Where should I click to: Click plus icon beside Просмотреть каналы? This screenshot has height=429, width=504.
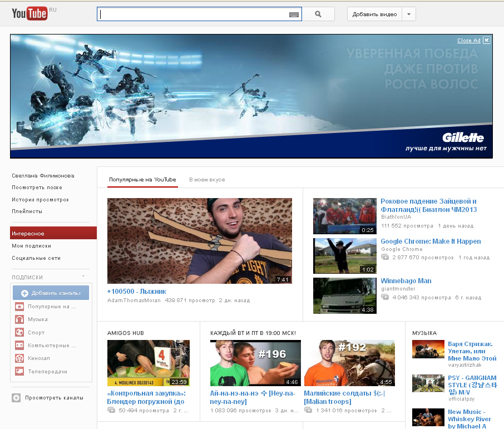click(x=16, y=398)
